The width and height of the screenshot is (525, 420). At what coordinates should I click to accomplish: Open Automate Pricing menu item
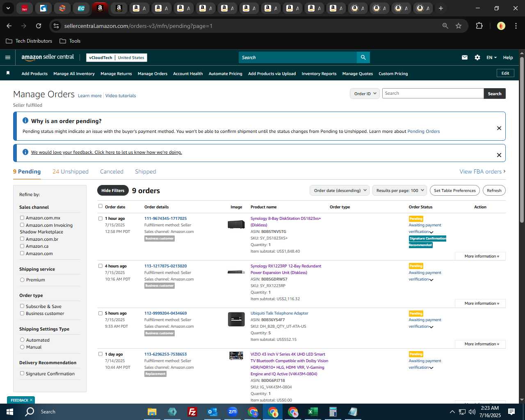point(225,73)
